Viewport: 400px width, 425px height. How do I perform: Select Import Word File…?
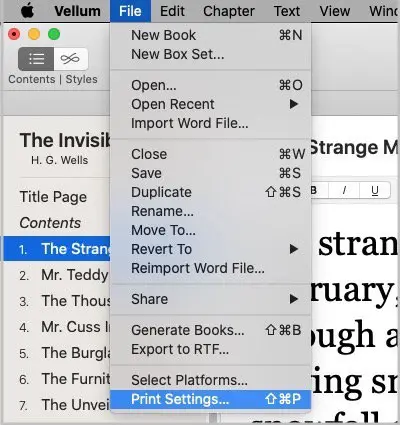point(210,123)
